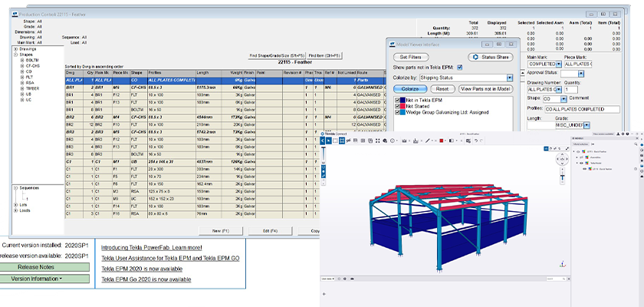The width and height of the screenshot is (644, 307).
Task: Click the Quantity input field
Action: click(x=573, y=89)
